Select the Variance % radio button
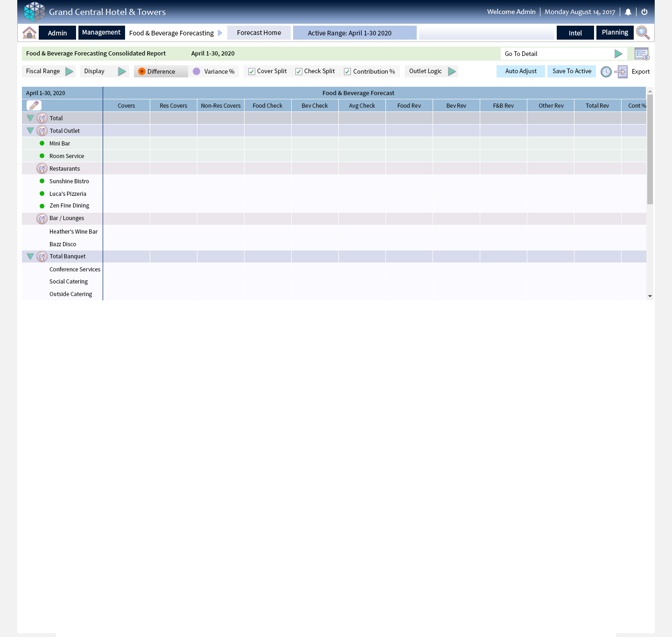 point(196,71)
